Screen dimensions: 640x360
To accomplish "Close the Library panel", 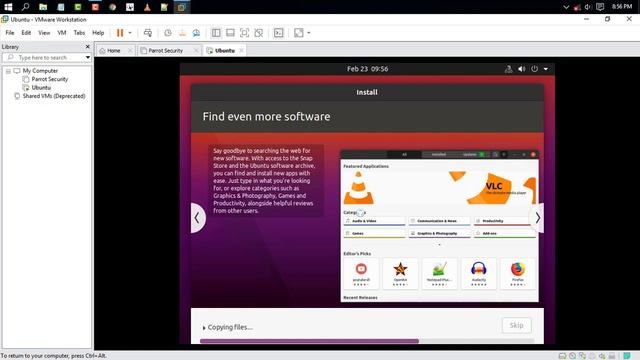I will point(87,47).
